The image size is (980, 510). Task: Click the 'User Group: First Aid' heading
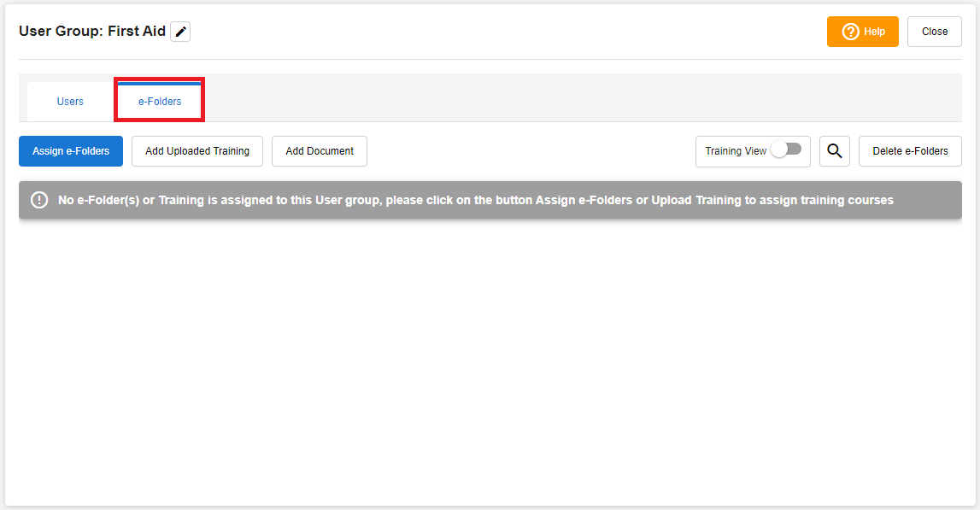click(92, 32)
